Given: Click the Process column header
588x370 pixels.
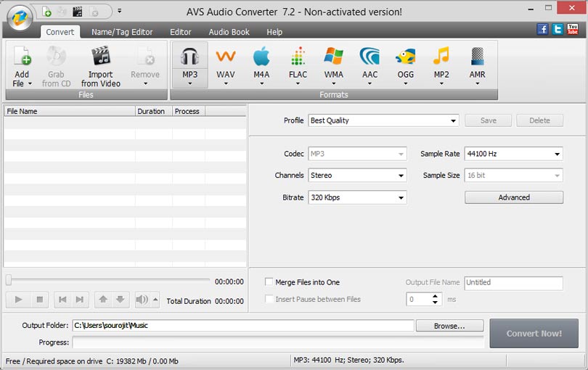Looking at the screenshot, I should point(189,111).
